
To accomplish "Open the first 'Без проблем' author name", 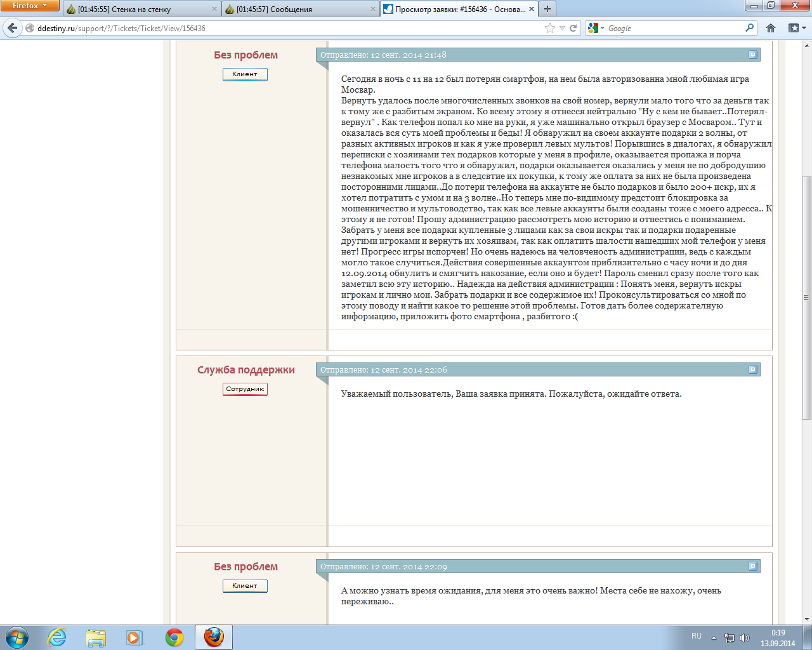I will pyautogui.click(x=246, y=55).
